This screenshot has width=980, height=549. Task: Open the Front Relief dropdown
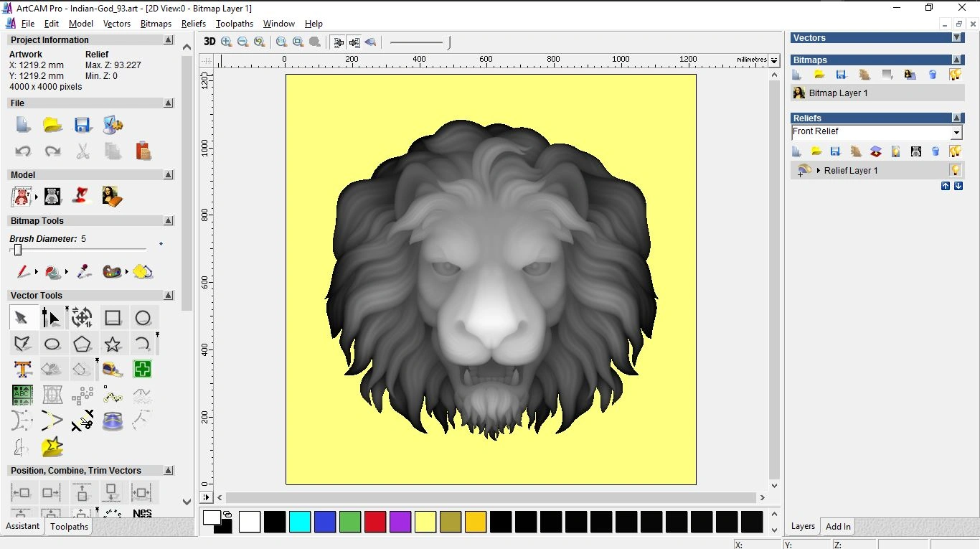pos(956,133)
